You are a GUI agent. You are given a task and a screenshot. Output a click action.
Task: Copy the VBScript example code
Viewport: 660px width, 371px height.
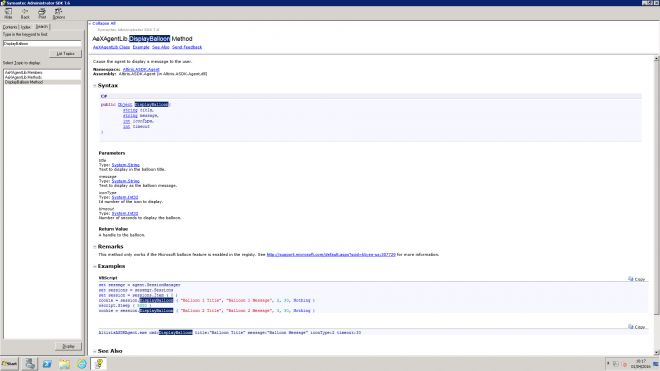click(x=636, y=279)
